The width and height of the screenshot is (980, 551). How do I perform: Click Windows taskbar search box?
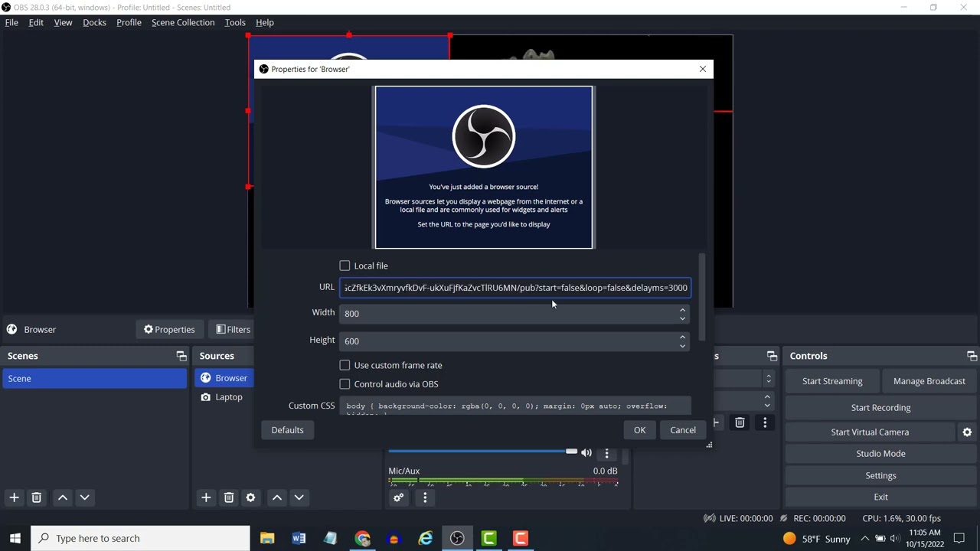[x=140, y=538]
